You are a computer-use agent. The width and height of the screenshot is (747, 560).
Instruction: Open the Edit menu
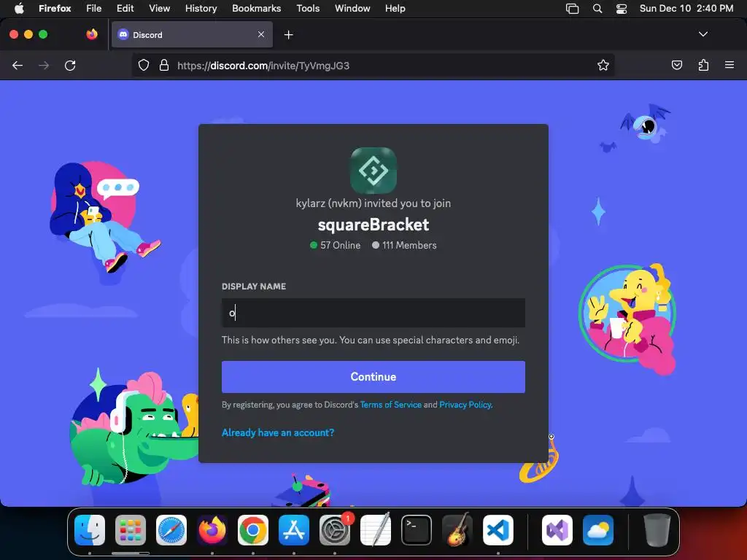click(x=125, y=8)
